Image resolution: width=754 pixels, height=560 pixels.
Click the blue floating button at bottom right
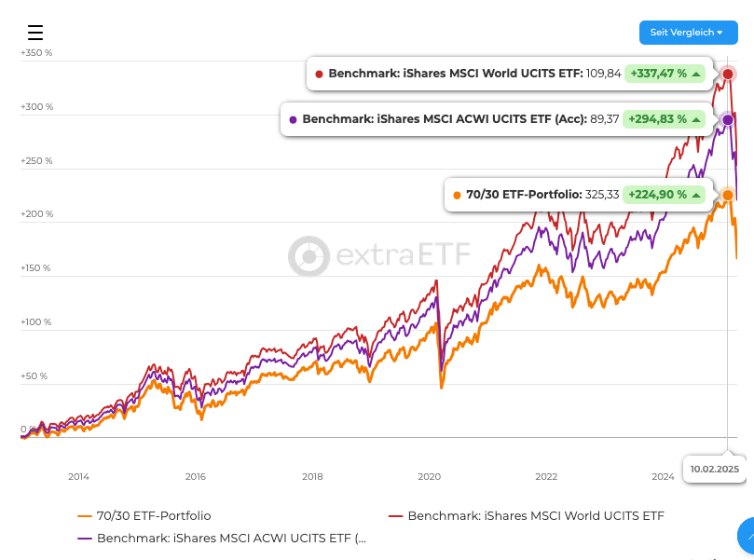747,539
